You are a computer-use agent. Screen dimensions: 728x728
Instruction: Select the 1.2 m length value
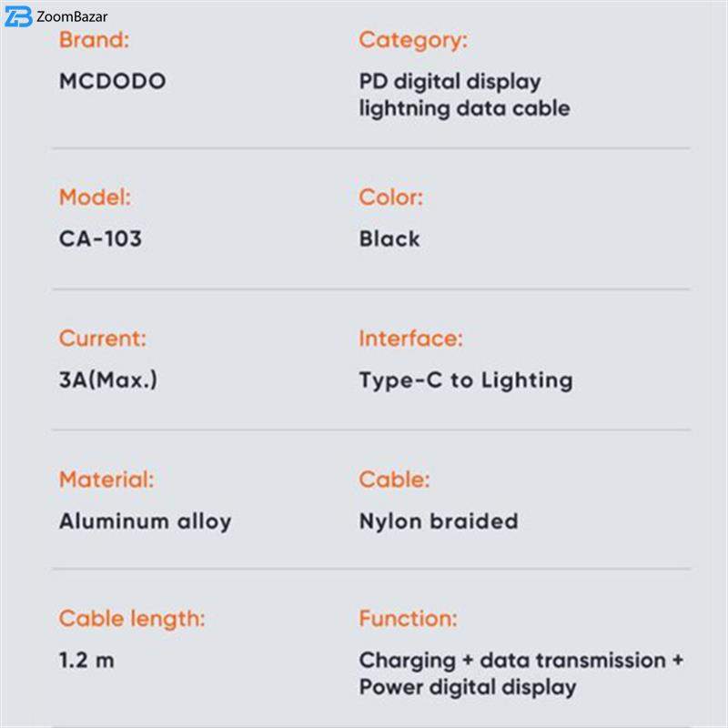(86, 660)
